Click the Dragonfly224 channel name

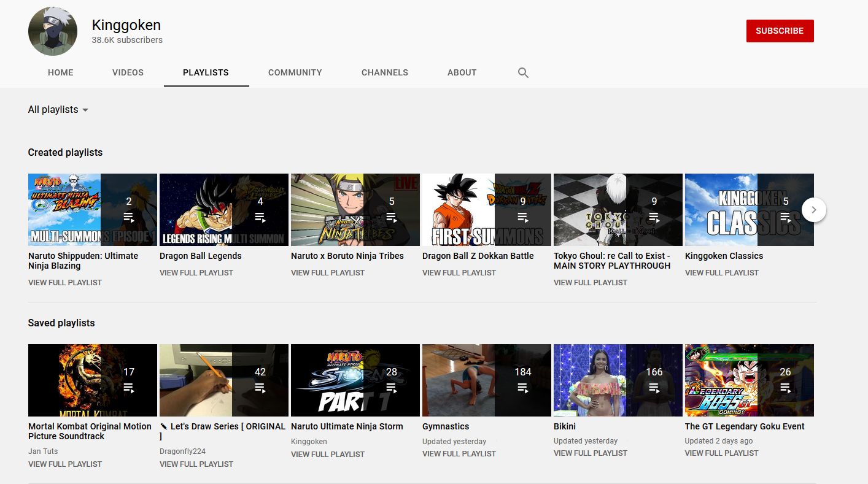pyautogui.click(x=182, y=451)
